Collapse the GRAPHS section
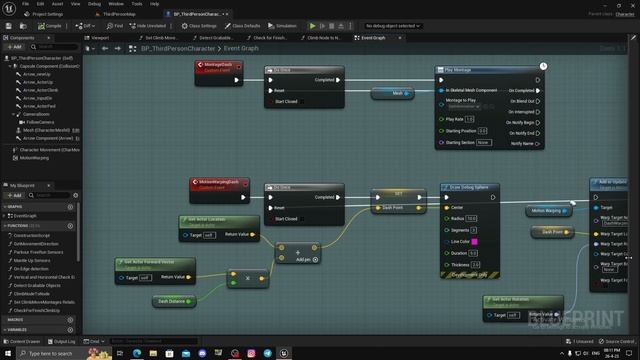Image resolution: width=640 pixels, height=360 pixels. (4, 207)
